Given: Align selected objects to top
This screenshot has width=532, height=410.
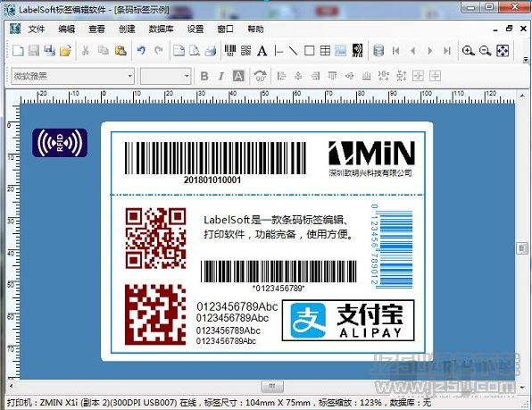Looking at the screenshot, I should click(x=332, y=76).
